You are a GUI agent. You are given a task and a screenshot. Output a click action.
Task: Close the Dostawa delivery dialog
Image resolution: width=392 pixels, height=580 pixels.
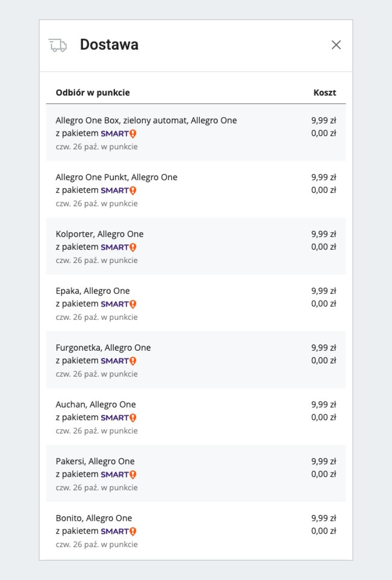pyautogui.click(x=336, y=45)
